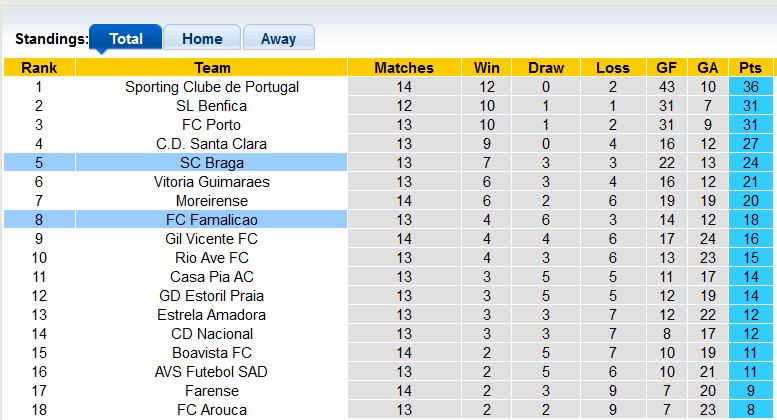
Task: Open Sporting Clube de Portugal team link
Action: coord(212,87)
